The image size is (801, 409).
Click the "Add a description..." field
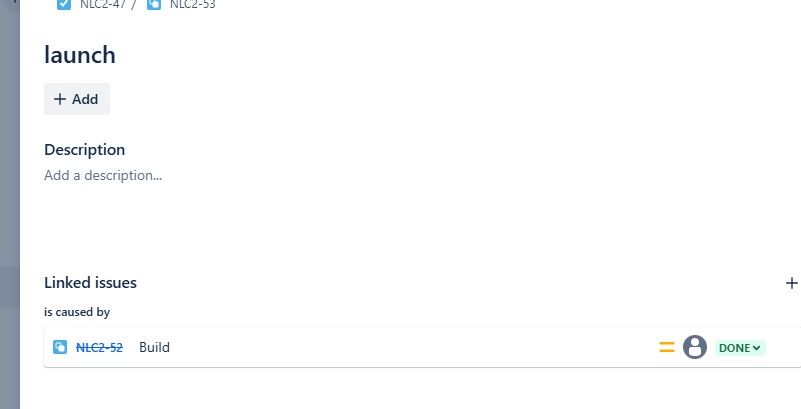103,175
